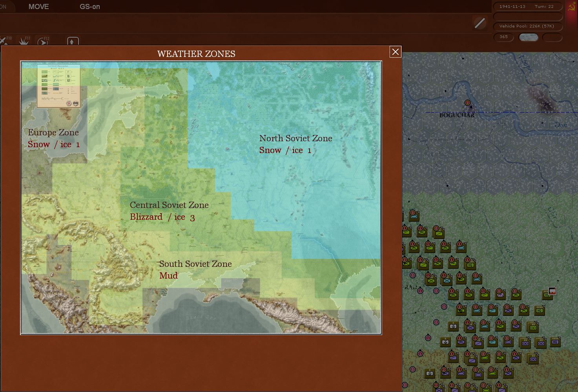Click the map key legend thumbnail
578x392 pixels.
click(x=58, y=86)
